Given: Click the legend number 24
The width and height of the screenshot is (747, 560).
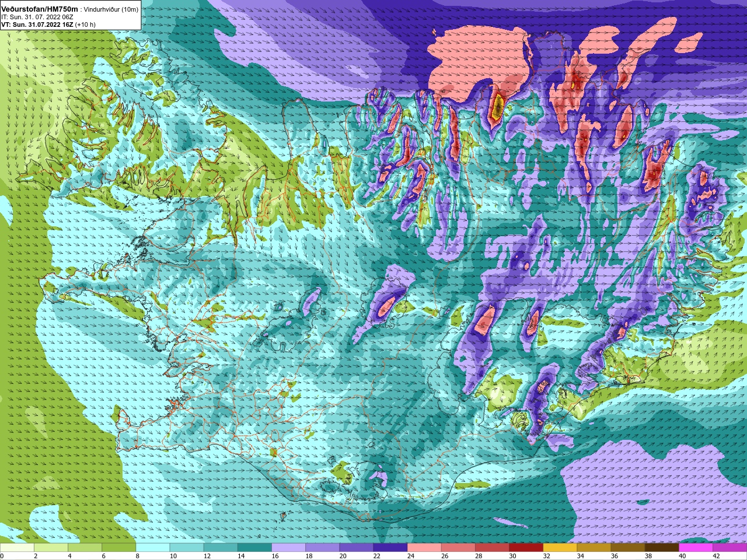Looking at the screenshot, I should pos(410,556).
